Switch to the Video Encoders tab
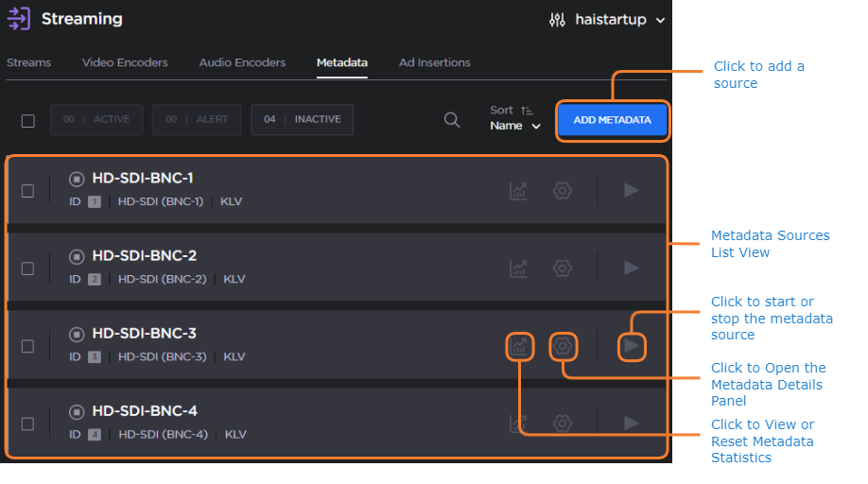Viewport: 868px width, 484px height. [125, 62]
